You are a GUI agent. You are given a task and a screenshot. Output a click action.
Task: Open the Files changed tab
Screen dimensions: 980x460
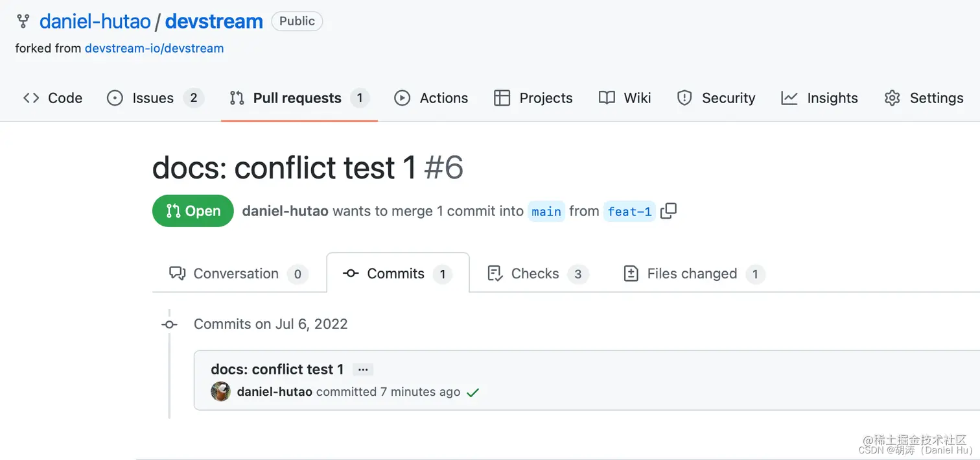[x=692, y=273]
